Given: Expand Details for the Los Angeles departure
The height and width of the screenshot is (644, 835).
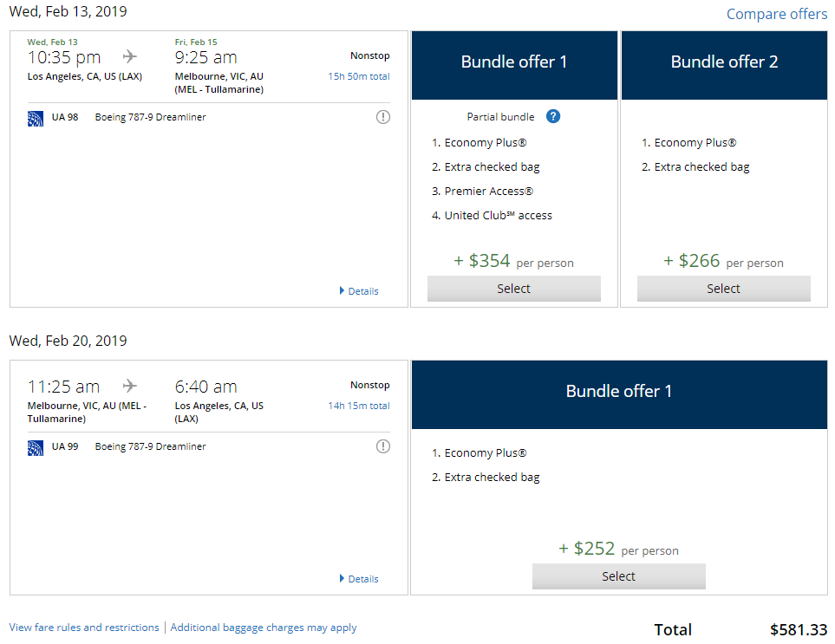Looking at the screenshot, I should [359, 291].
